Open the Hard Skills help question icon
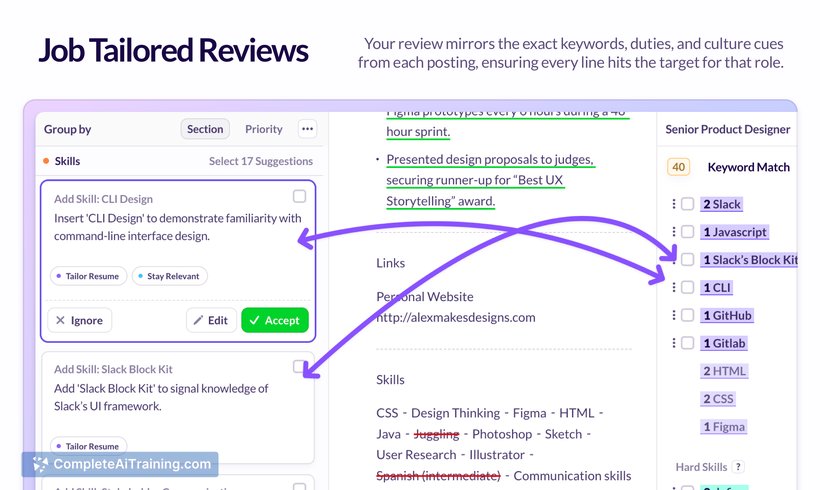Screen dimensions: 820x490 pos(738,466)
